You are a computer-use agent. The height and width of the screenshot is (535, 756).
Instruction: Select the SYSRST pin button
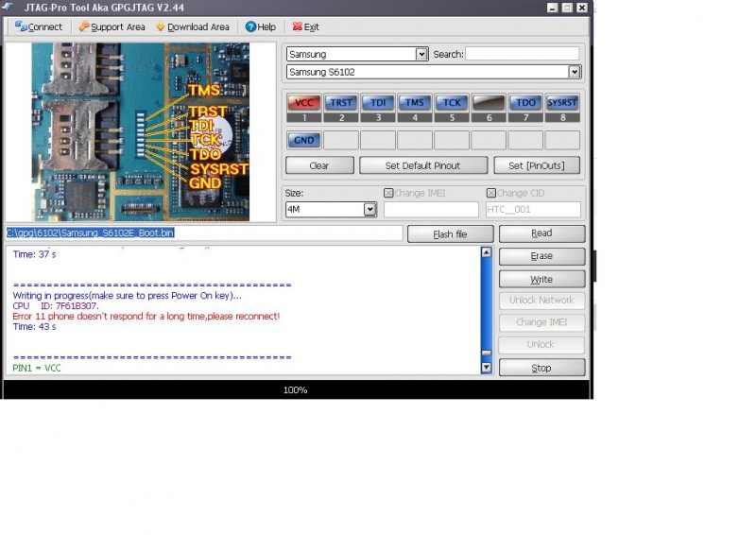tap(562, 103)
